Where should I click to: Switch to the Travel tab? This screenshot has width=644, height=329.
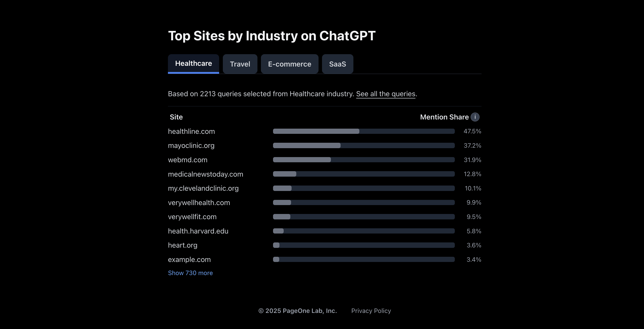pos(240,64)
